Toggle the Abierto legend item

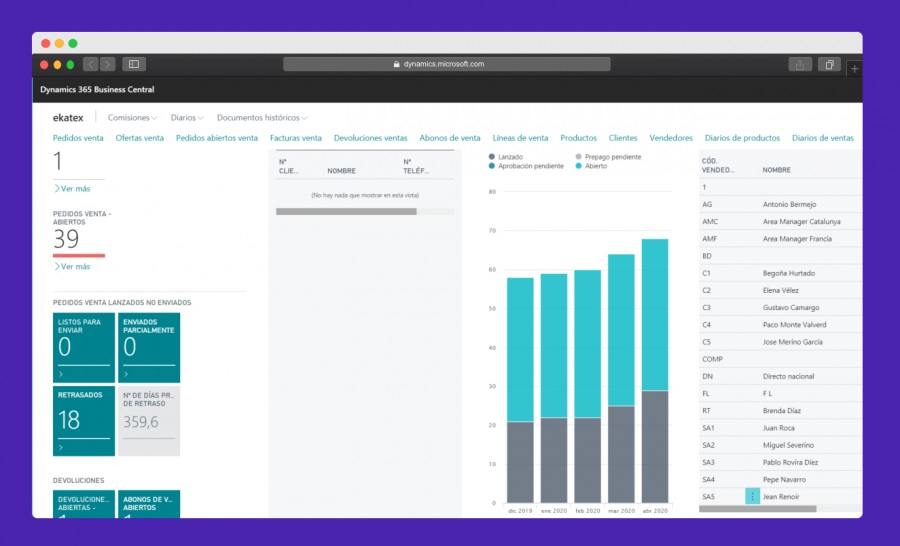coord(591,166)
